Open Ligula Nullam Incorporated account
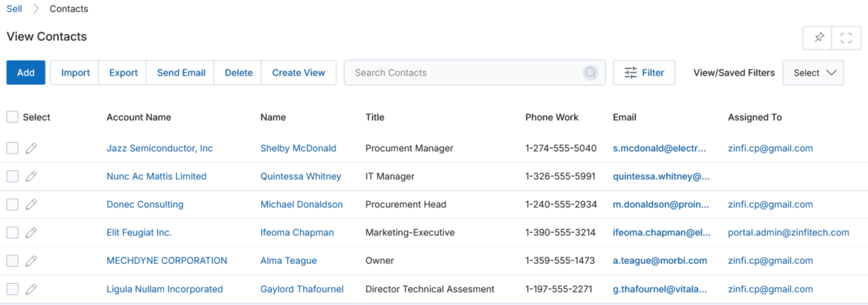The image size is (868, 305). (x=165, y=289)
